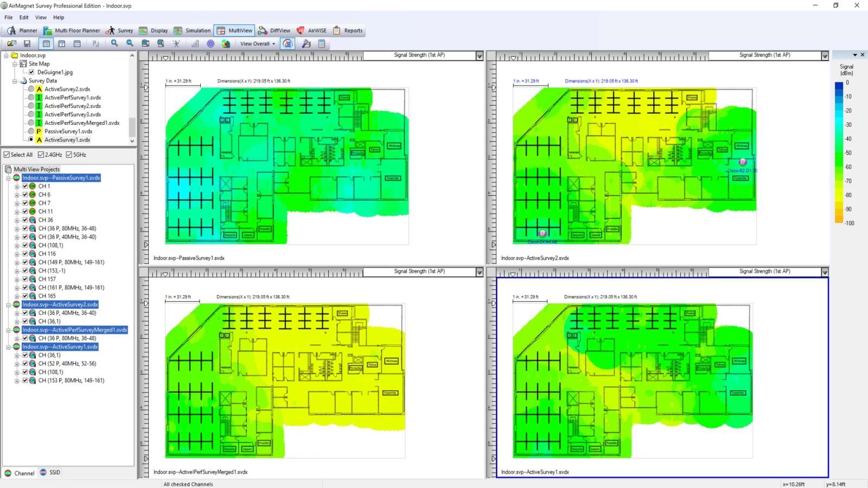
Task: Toggle the 2.4GHz checkbox
Action: [x=41, y=155]
